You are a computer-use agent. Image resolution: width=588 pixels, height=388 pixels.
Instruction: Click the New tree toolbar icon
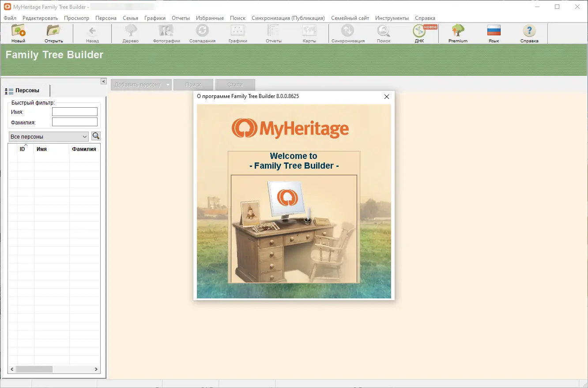point(18,32)
